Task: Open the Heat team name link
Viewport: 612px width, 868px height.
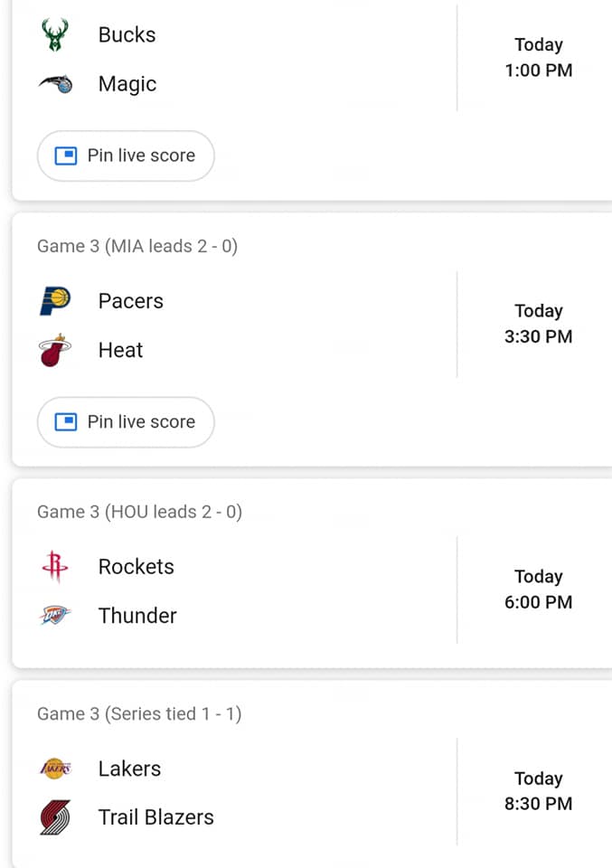Action: point(120,350)
